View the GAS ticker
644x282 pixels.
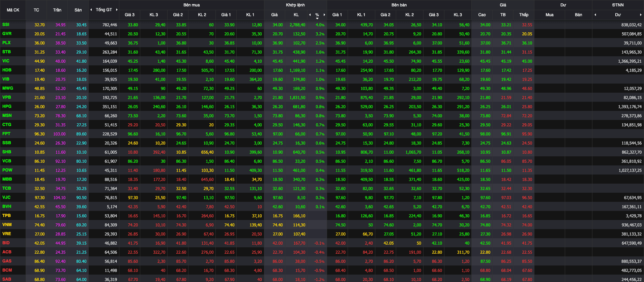click(7, 261)
